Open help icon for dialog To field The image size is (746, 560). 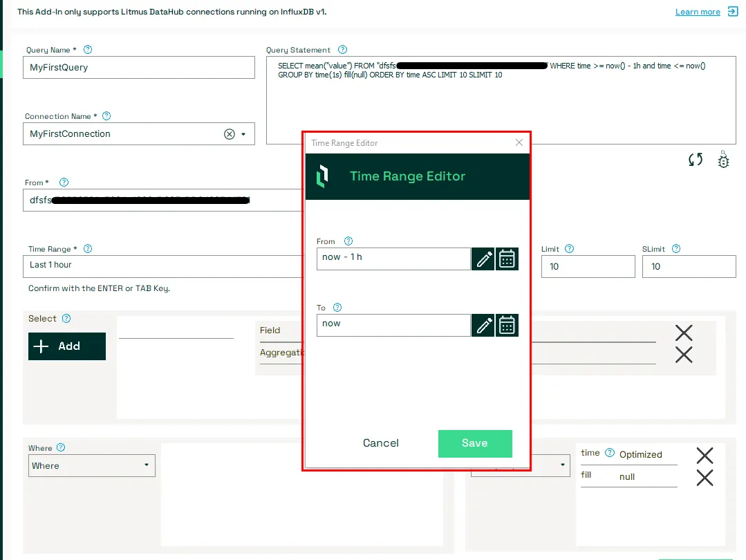pos(337,308)
